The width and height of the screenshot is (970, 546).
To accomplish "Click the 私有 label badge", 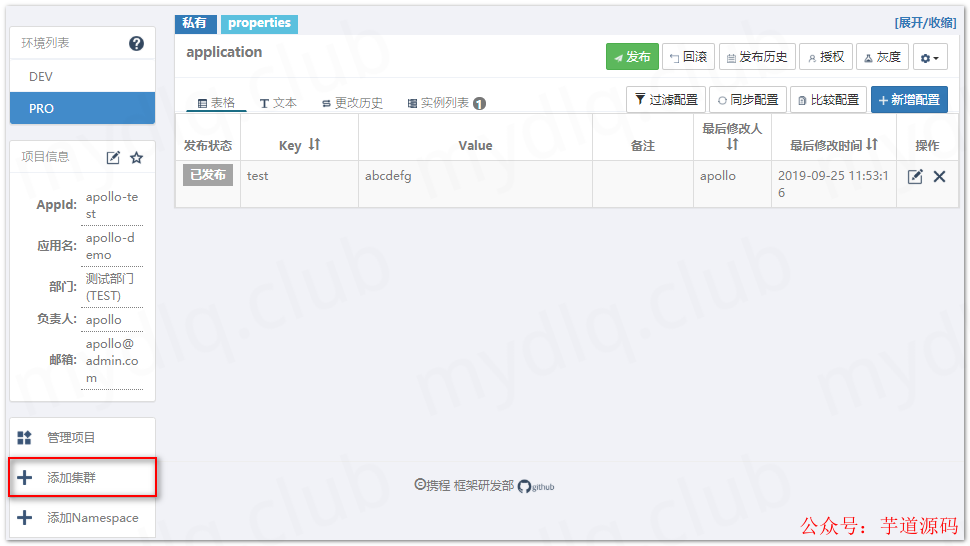I will click(x=195, y=23).
